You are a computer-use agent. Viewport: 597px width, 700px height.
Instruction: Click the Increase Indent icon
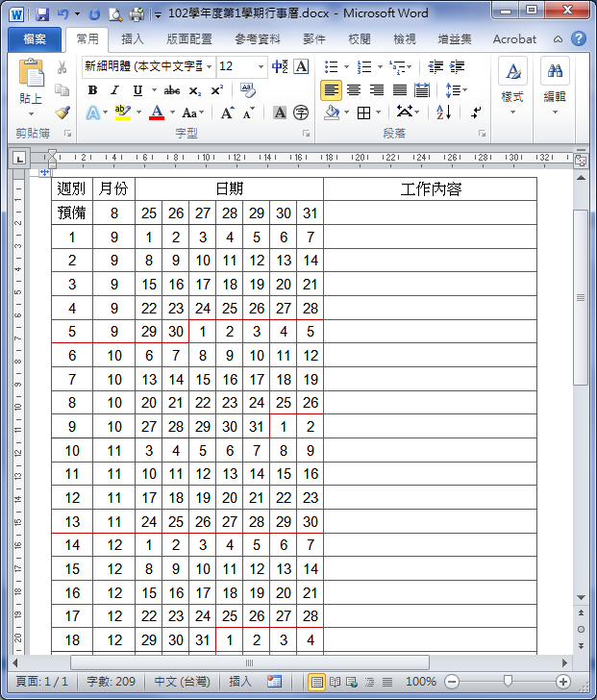coord(458,67)
